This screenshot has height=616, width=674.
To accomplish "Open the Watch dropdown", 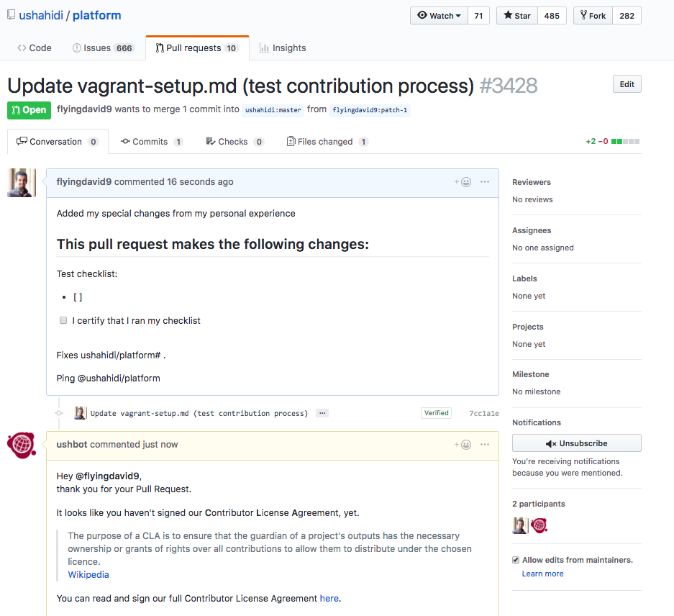I will point(439,16).
